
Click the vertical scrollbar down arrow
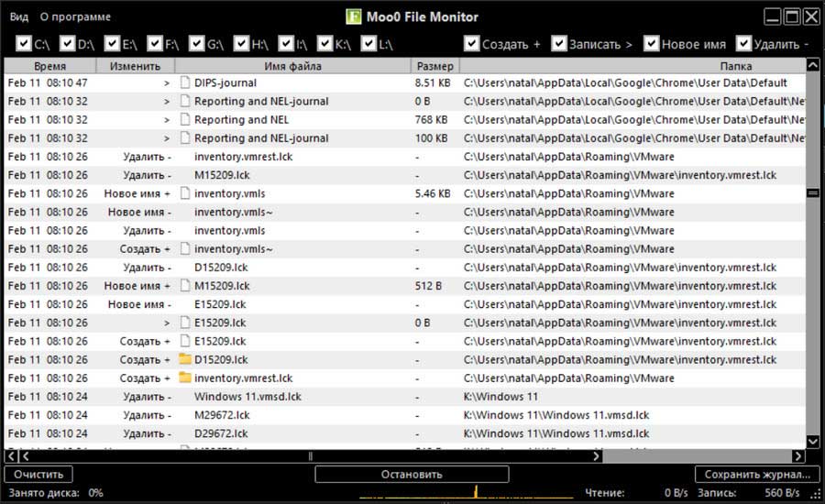(x=813, y=442)
